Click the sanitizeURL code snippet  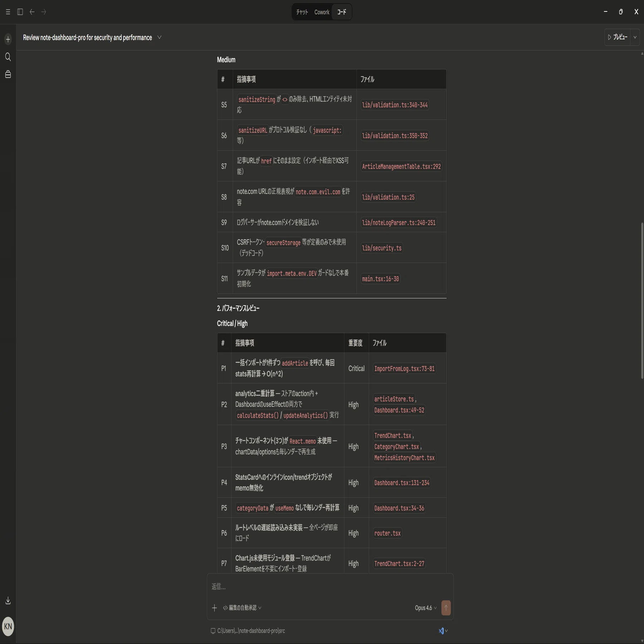coord(253,130)
